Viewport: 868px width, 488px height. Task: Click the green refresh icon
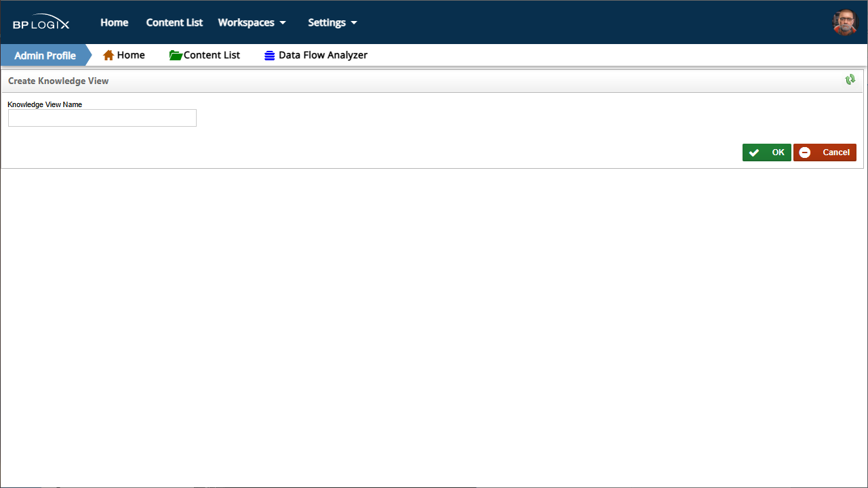[850, 80]
